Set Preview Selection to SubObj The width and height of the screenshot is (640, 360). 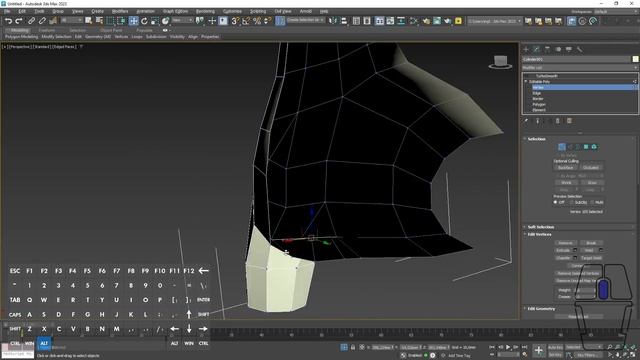pos(578,202)
